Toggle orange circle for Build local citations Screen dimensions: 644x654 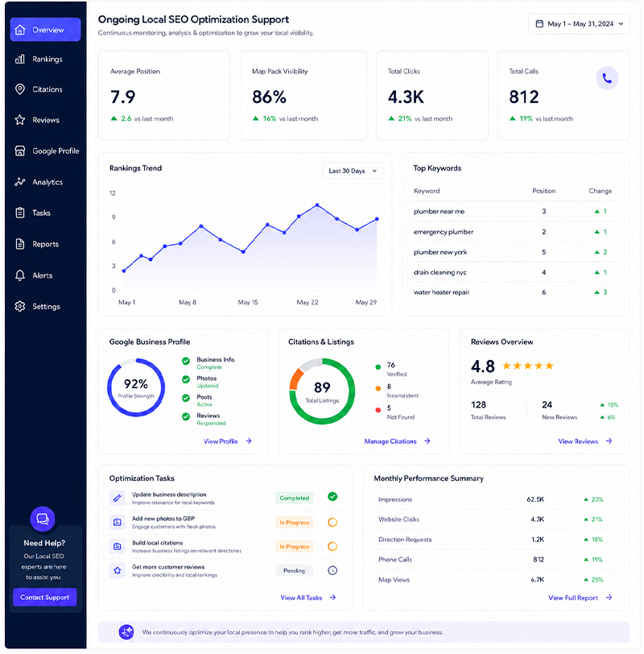pyautogui.click(x=332, y=546)
